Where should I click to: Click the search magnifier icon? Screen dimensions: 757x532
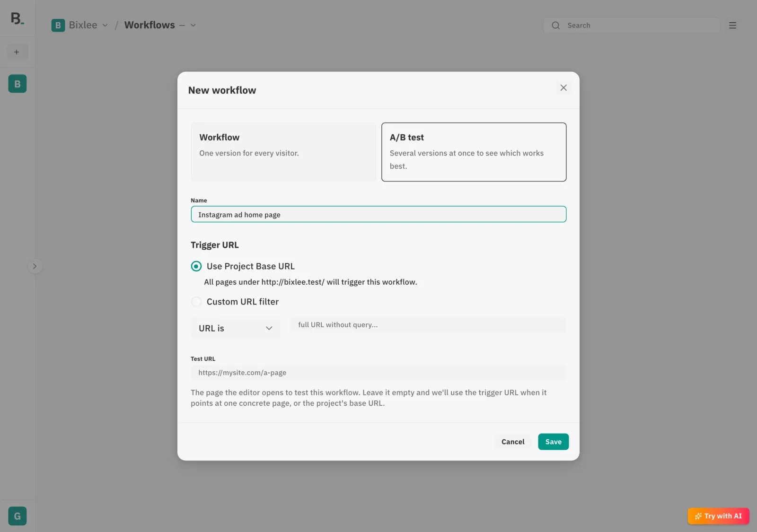(x=555, y=26)
